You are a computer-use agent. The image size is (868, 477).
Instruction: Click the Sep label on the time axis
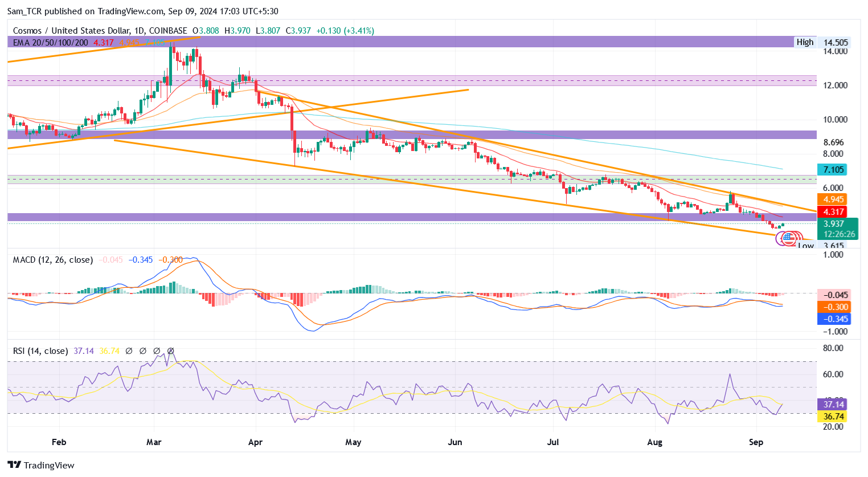coord(756,442)
